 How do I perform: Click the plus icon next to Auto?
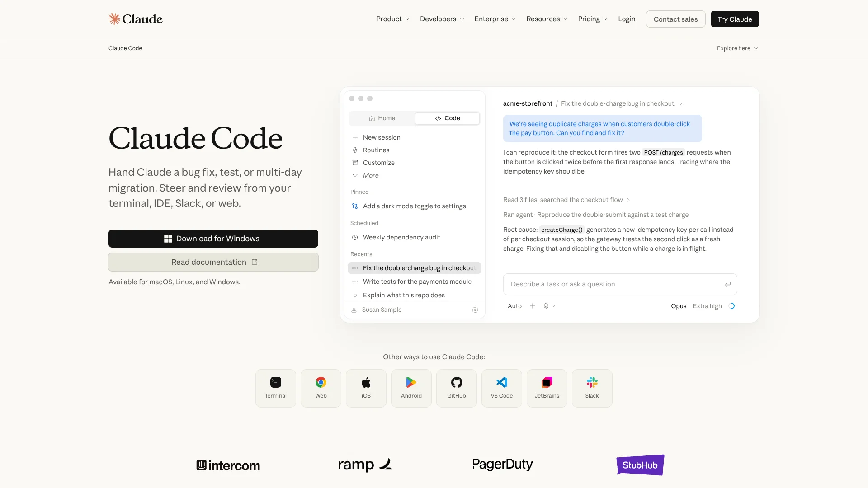[x=533, y=306]
